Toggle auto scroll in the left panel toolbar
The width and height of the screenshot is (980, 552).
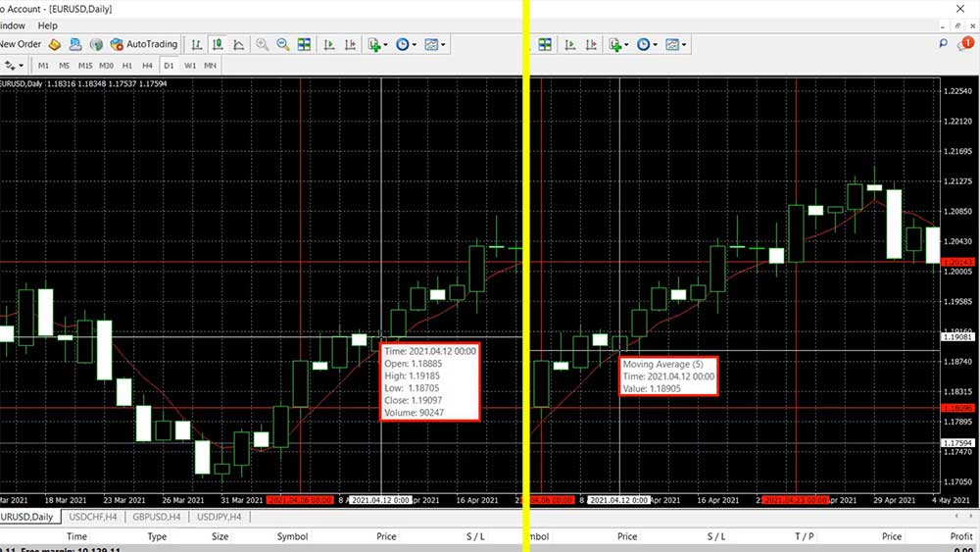[328, 44]
